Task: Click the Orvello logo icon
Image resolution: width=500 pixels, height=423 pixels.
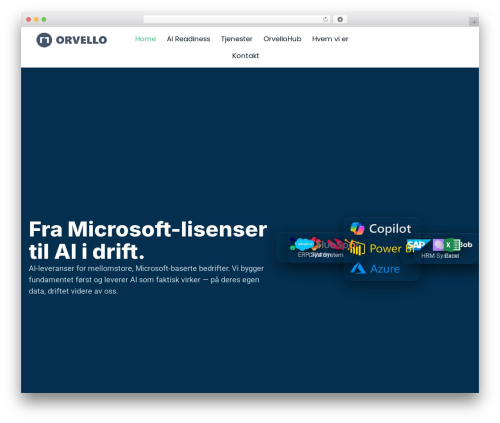Action: (x=44, y=40)
